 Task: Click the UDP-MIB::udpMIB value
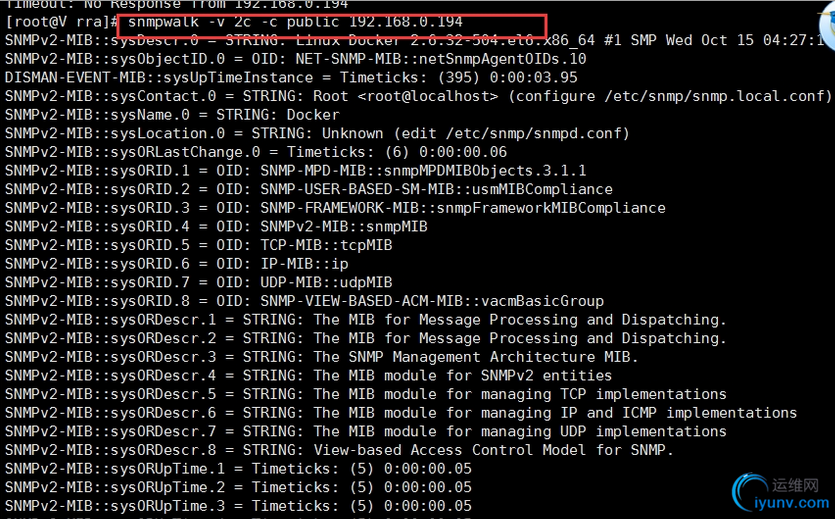click(x=326, y=283)
